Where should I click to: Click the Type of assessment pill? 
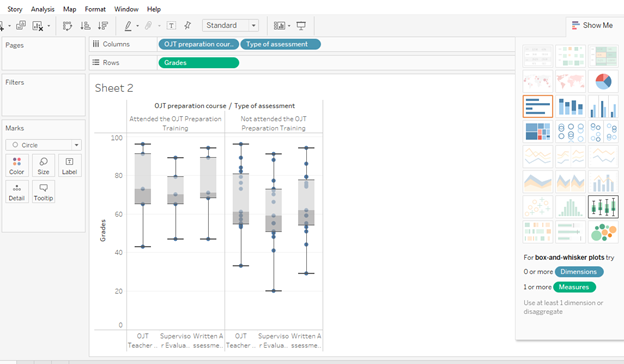click(281, 44)
